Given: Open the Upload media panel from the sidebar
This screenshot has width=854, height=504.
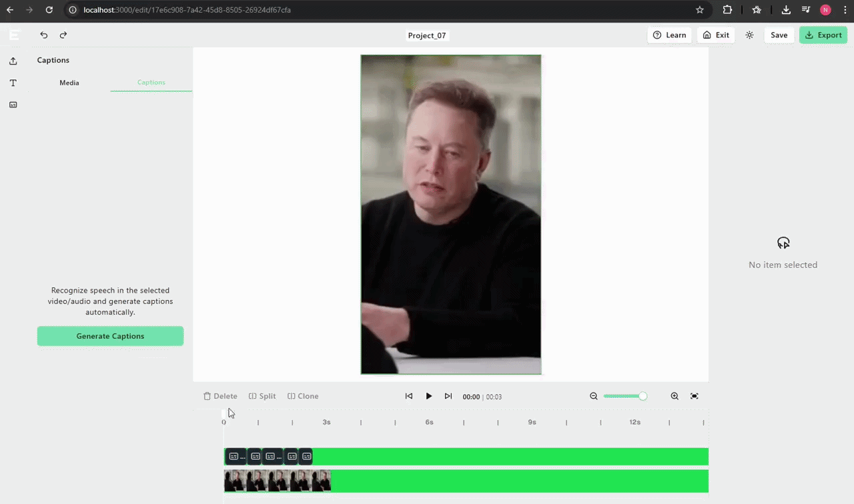Looking at the screenshot, I should tap(13, 60).
